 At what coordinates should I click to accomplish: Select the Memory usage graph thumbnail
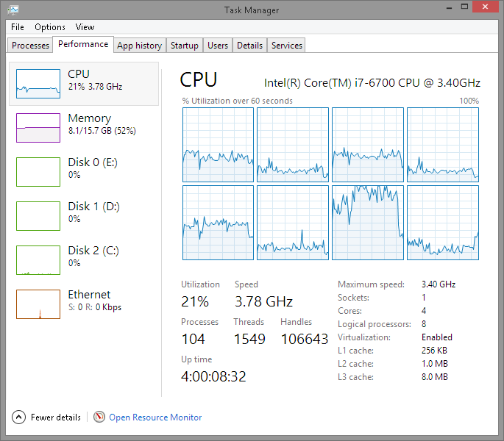pyautogui.click(x=38, y=128)
